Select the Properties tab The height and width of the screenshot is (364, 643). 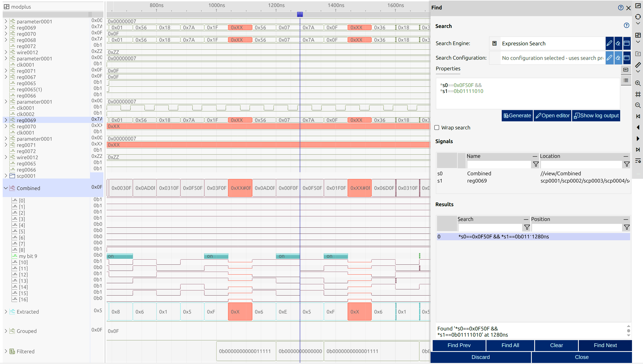pos(448,69)
